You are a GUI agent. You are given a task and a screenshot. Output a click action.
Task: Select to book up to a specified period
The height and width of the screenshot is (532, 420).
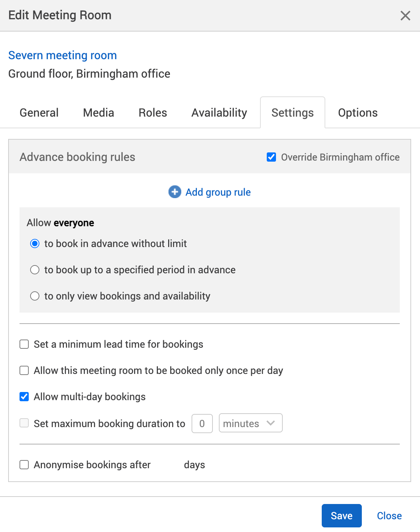(x=35, y=270)
